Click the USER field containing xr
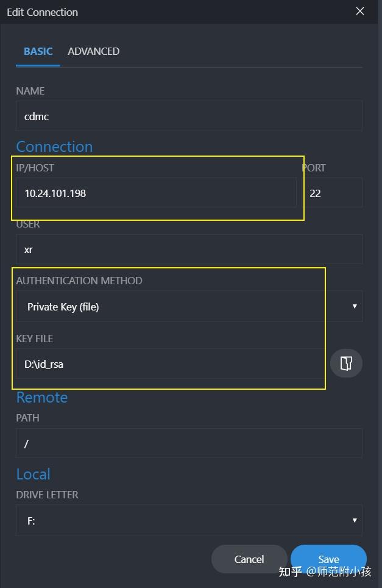 click(x=189, y=249)
